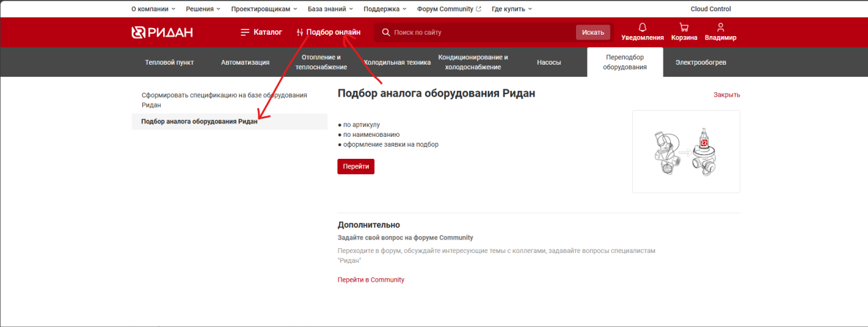Select Кондиционирование и холодоснабжение tab
868x327 pixels.
click(x=473, y=62)
